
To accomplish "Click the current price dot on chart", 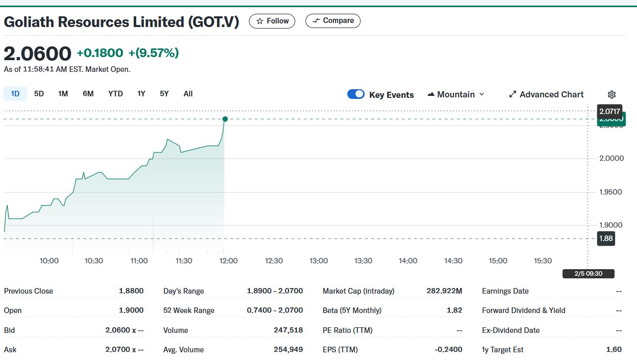I will point(225,119).
